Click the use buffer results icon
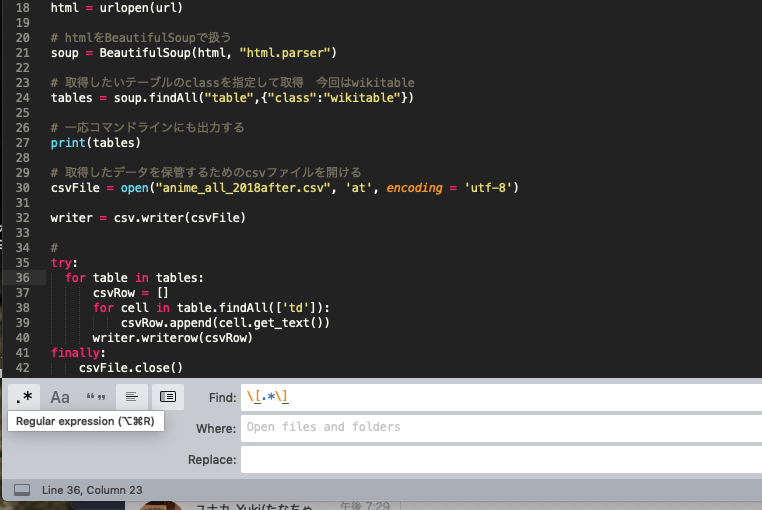Viewport: 762px width, 510px height. 167,397
